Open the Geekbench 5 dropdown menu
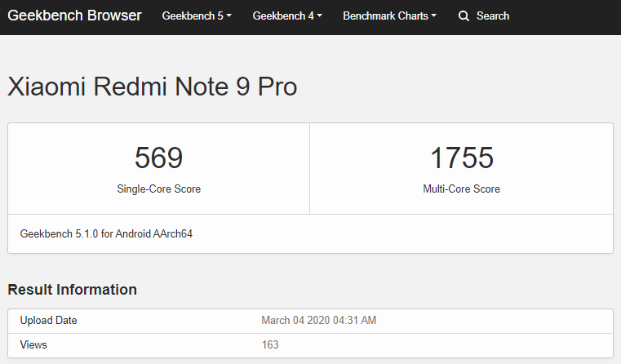 [196, 16]
